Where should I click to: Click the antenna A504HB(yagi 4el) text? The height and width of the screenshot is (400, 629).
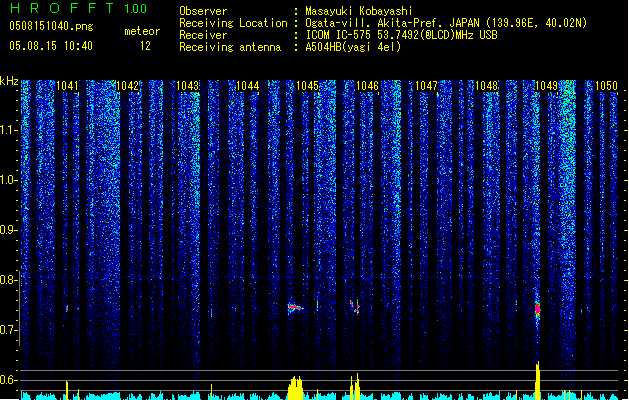tap(353, 47)
